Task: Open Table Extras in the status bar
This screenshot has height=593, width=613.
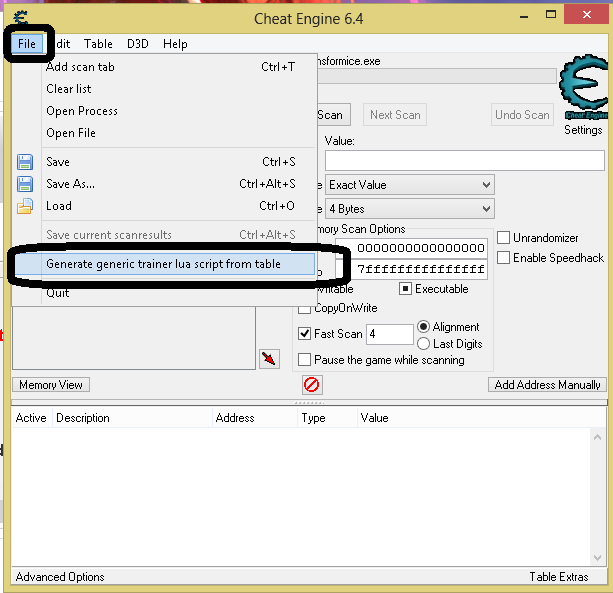Action: point(559,577)
